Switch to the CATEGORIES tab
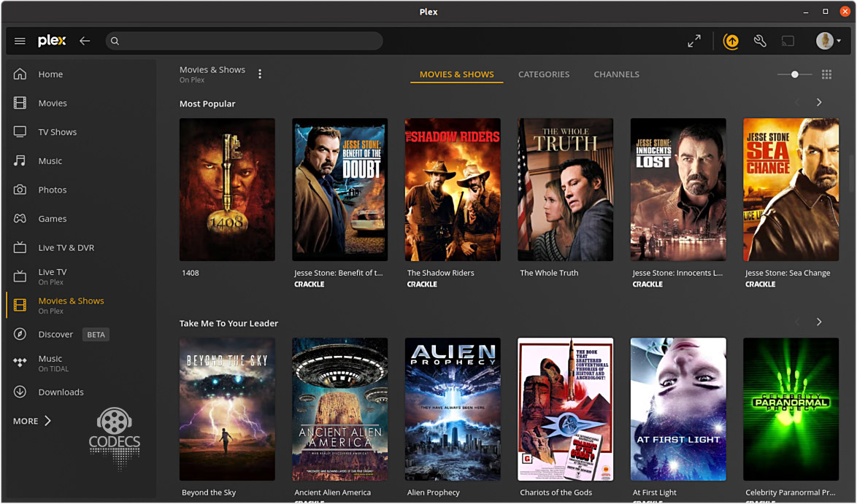This screenshot has width=857, height=504. point(544,74)
